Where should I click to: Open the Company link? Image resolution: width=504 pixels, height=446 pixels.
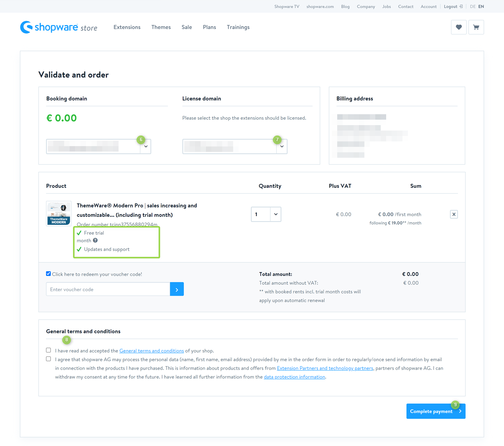tap(366, 7)
